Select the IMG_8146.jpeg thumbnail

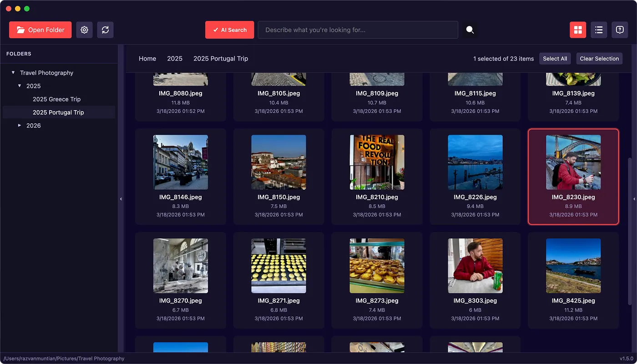click(181, 162)
